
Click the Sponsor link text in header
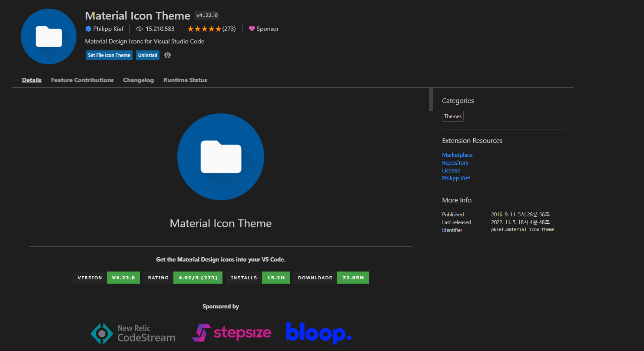[x=267, y=29]
